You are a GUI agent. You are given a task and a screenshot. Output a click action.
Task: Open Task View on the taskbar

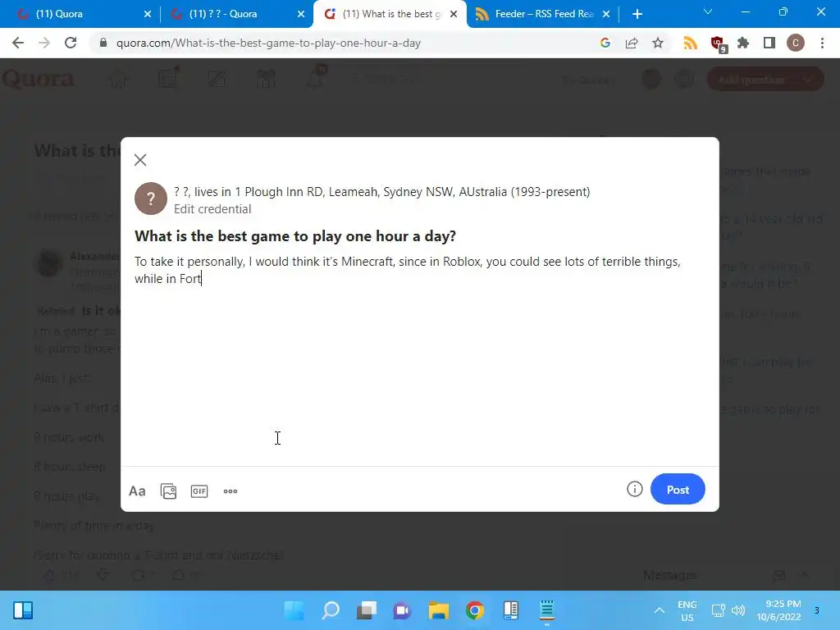367,610
